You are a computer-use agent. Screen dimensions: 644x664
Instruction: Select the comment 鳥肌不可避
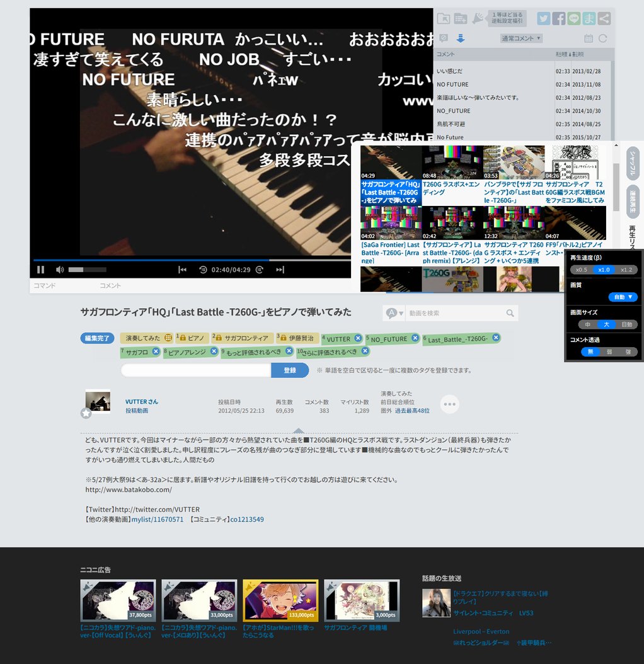451,124
